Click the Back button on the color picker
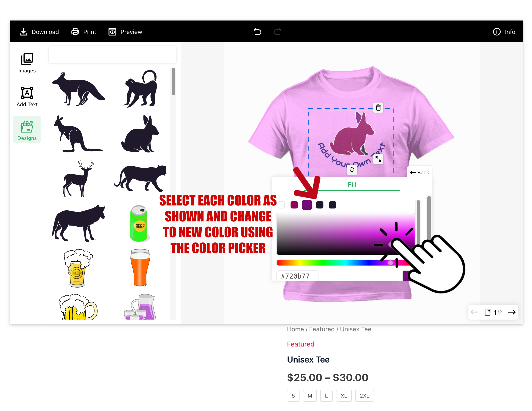 [x=419, y=172]
